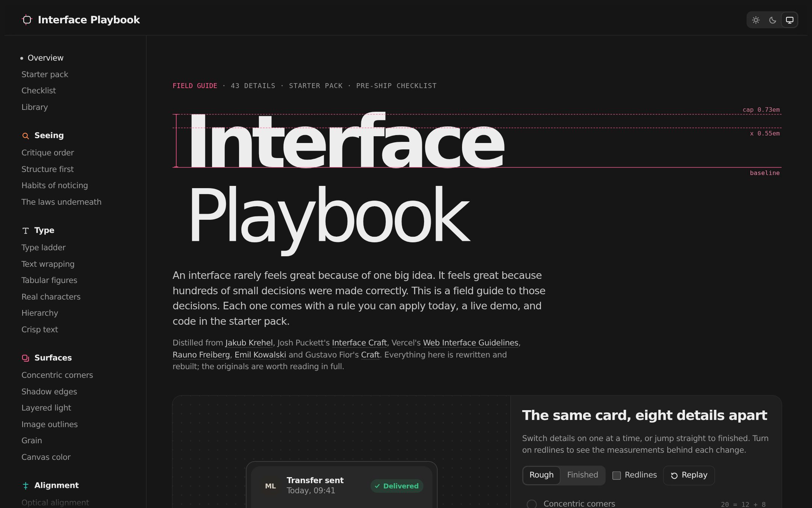Replay the card demo

tap(689, 475)
